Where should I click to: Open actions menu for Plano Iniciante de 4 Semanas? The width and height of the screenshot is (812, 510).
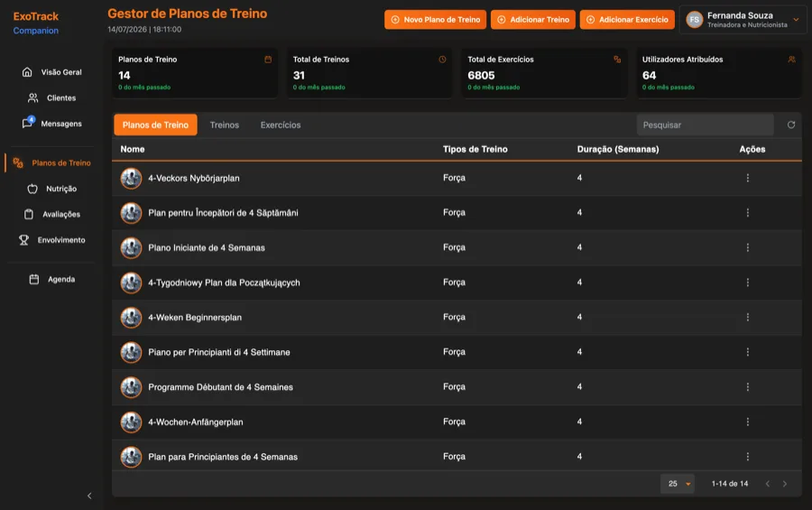(747, 247)
